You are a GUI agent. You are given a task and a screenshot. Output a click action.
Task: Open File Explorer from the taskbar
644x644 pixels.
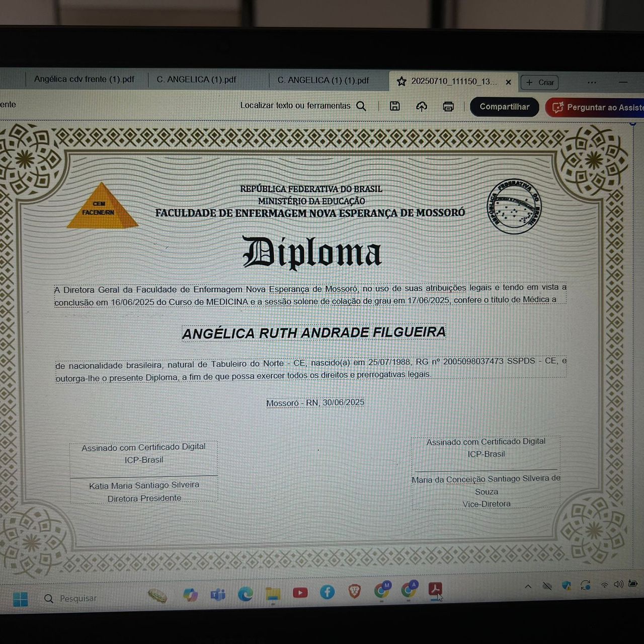click(x=273, y=594)
